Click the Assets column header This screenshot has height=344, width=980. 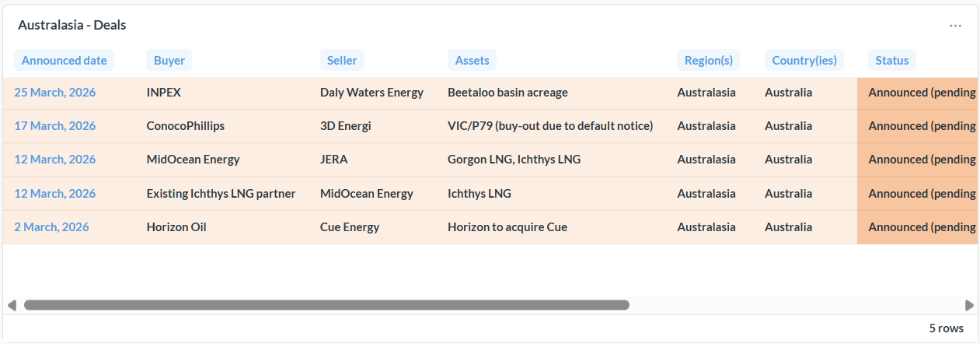(472, 60)
